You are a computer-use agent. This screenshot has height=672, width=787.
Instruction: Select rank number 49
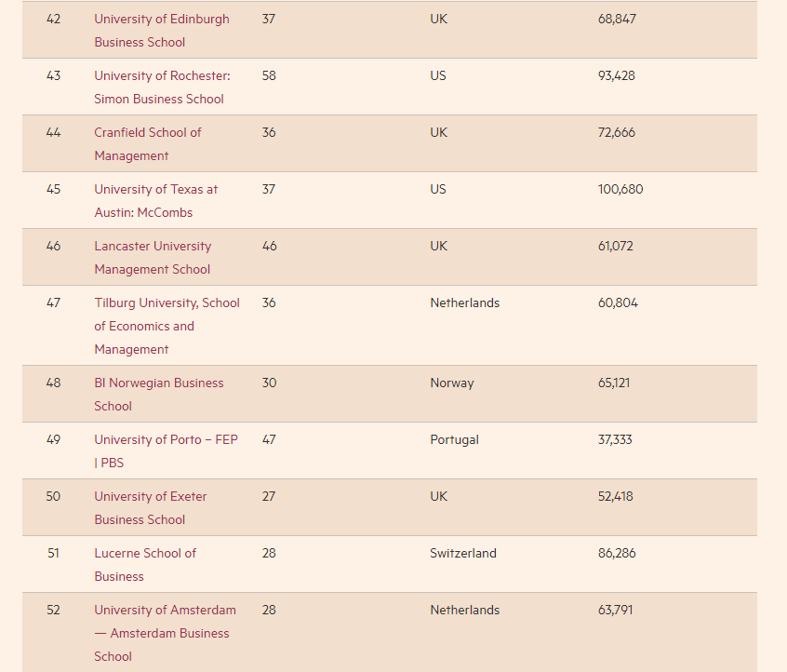pyautogui.click(x=53, y=439)
